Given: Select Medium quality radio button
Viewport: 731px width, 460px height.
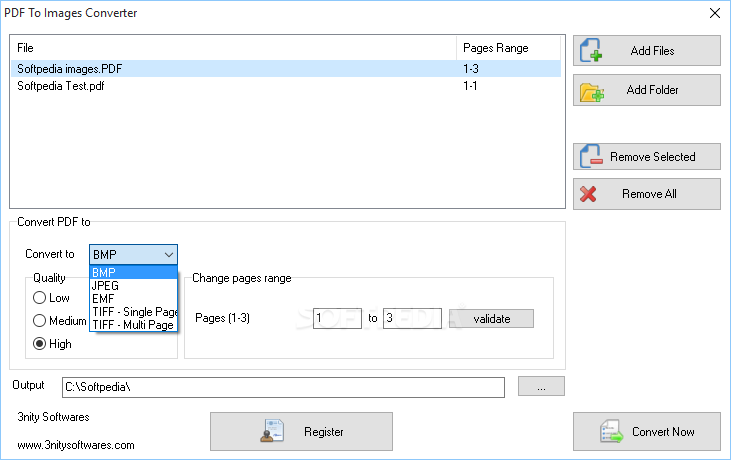Looking at the screenshot, I should pyautogui.click(x=40, y=321).
